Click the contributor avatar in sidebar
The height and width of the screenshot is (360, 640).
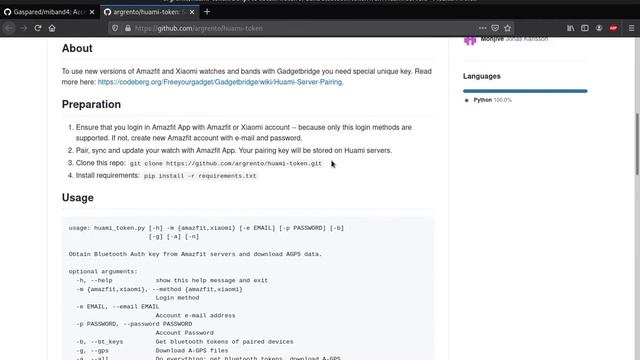470,40
